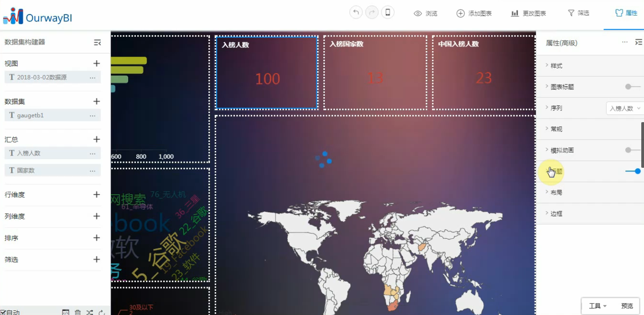Add a new 视图 with plus

(x=97, y=63)
